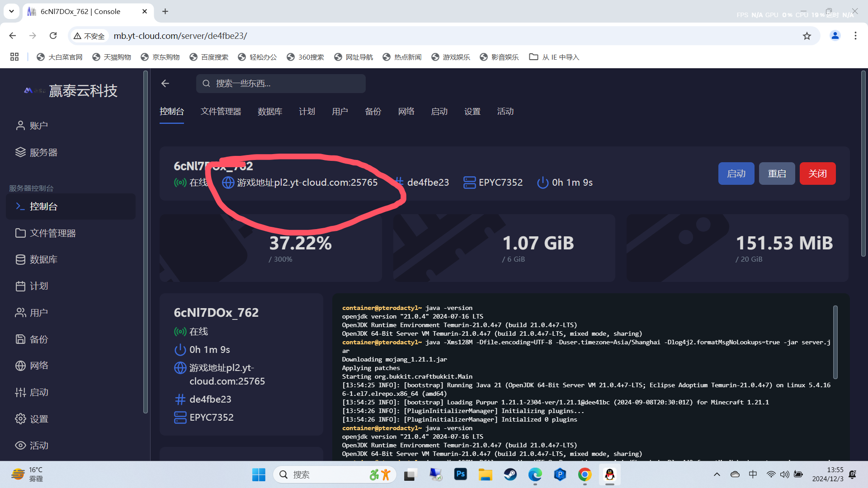Click the 重启 restart button

pos(777,174)
